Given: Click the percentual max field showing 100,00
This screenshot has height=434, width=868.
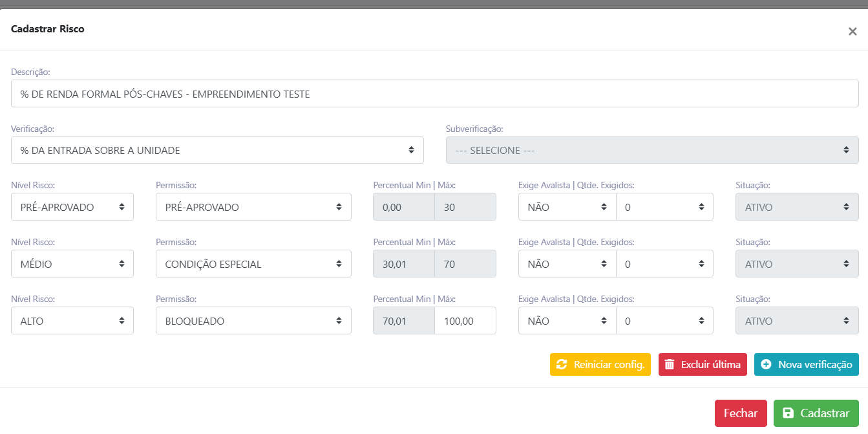Looking at the screenshot, I should coord(465,321).
